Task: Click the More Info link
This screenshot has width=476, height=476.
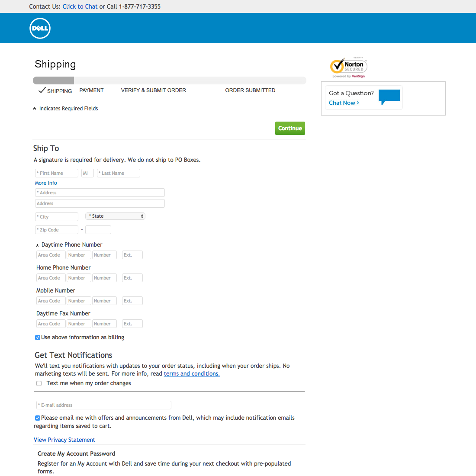Action: point(46,183)
